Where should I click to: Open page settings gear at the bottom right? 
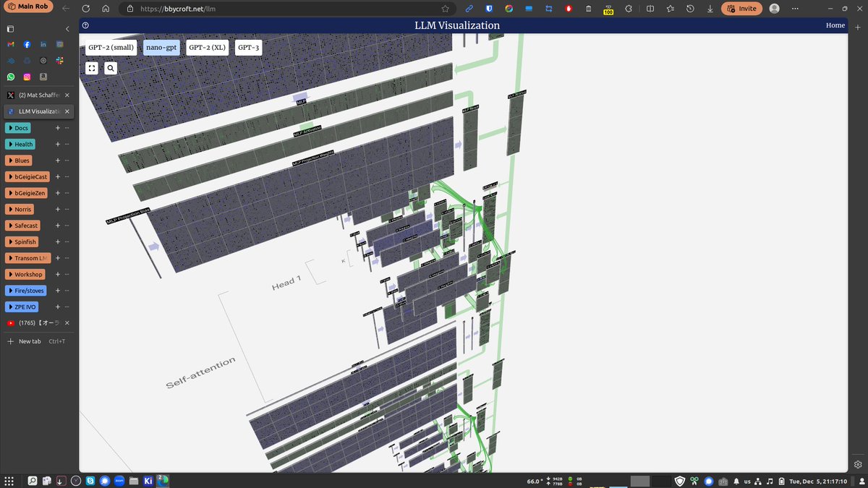tap(858, 463)
